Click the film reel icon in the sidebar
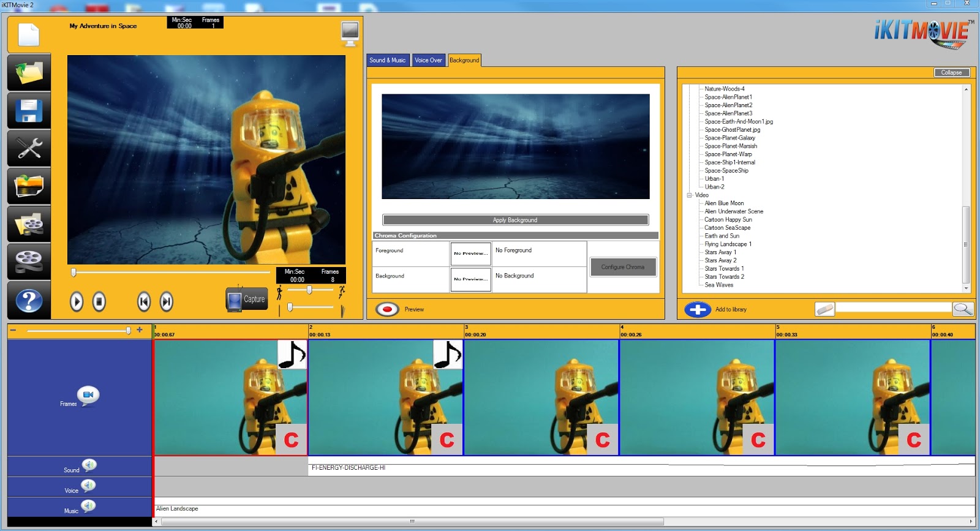 point(29,262)
